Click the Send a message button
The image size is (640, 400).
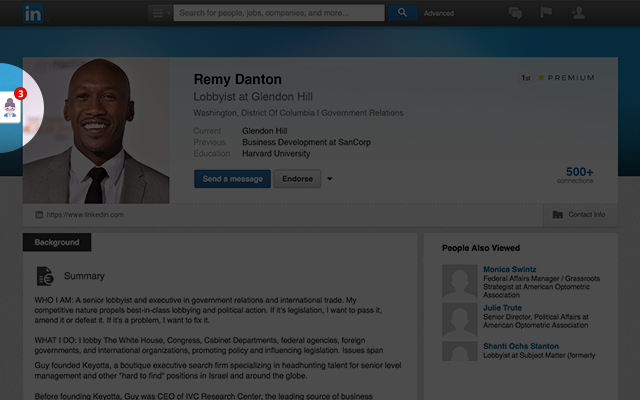point(232,179)
